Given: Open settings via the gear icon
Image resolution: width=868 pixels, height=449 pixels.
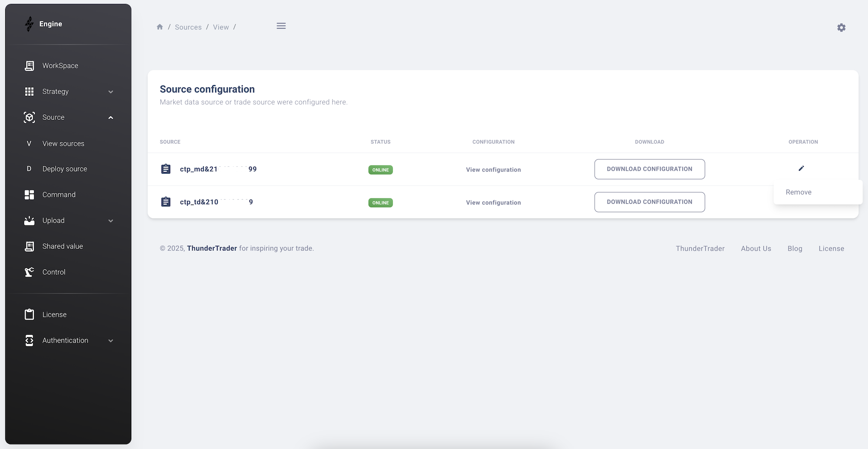Looking at the screenshot, I should click(x=841, y=28).
